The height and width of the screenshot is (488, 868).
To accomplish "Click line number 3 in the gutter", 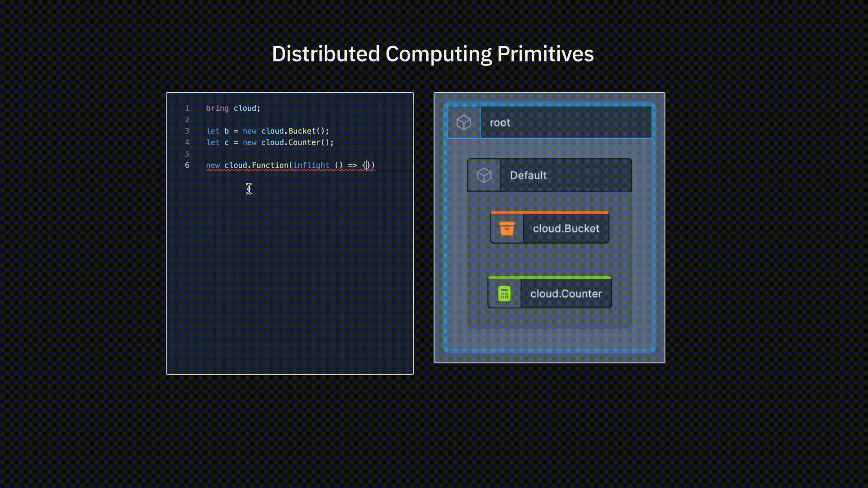I will [187, 131].
